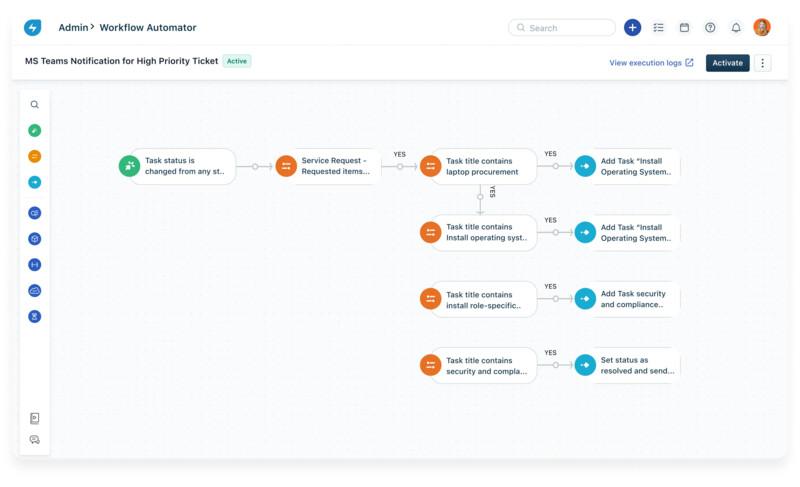Open the three-dot more options menu

click(x=762, y=63)
